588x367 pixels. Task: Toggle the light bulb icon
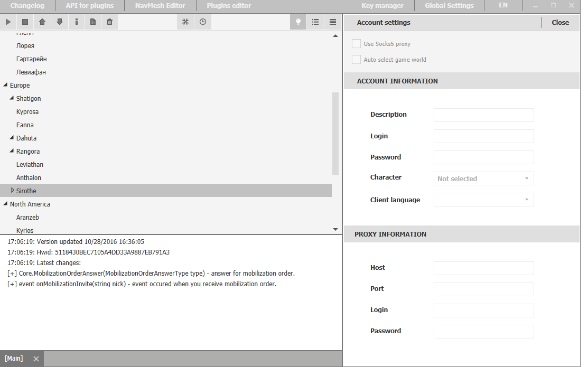tap(298, 22)
